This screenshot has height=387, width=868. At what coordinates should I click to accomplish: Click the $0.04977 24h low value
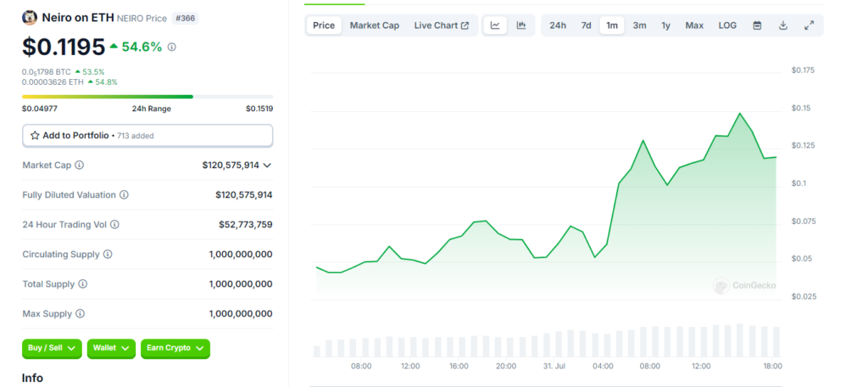click(x=39, y=109)
